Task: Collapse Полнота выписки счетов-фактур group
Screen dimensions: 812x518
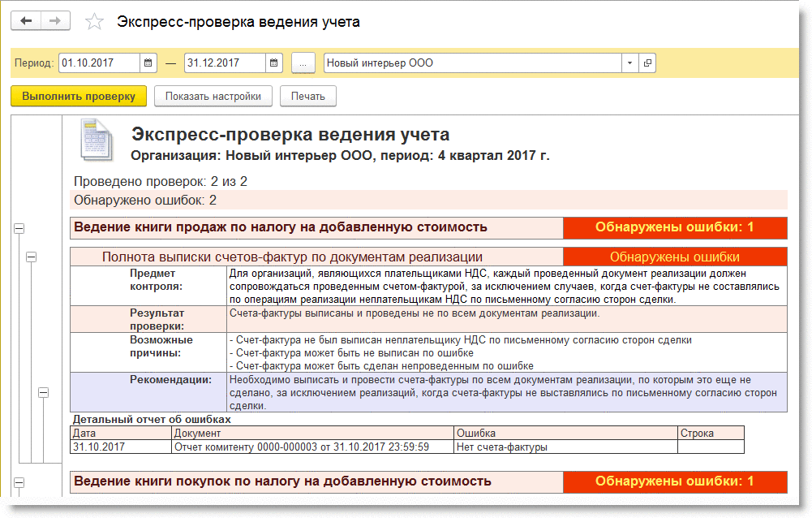Action: [32, 257]
